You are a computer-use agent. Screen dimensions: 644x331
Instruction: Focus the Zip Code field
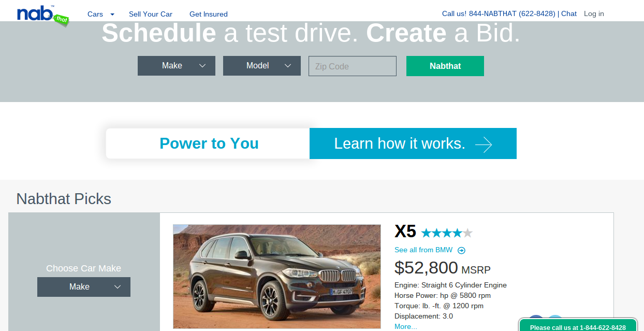353,66
